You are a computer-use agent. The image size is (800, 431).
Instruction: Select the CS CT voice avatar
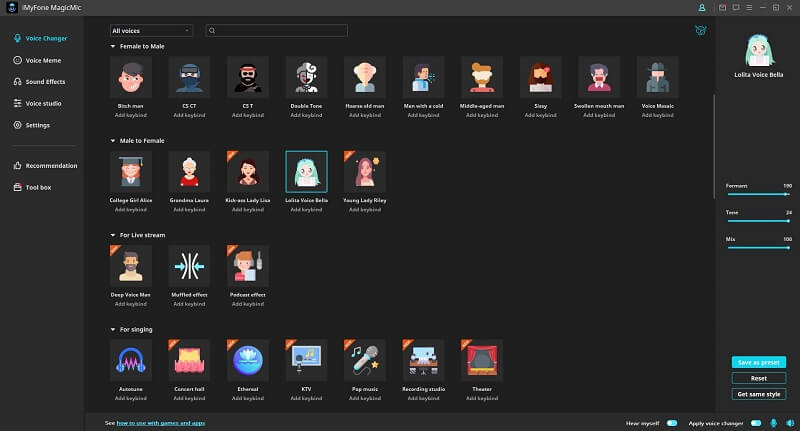click(x=189, y=77)
